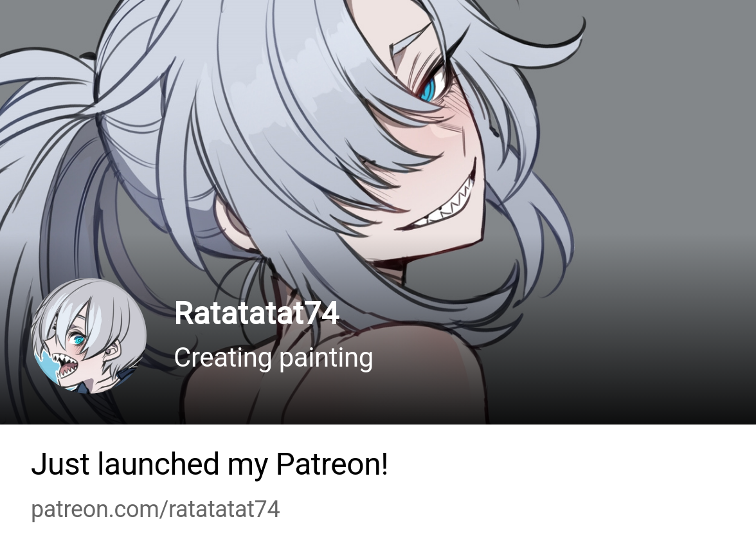Select the Creating painting tagline
The image size is (756, 548).
coord(273,358)
